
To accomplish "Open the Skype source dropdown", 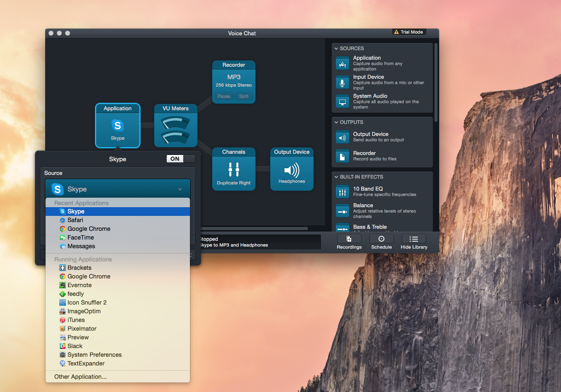I will (118, 189).
